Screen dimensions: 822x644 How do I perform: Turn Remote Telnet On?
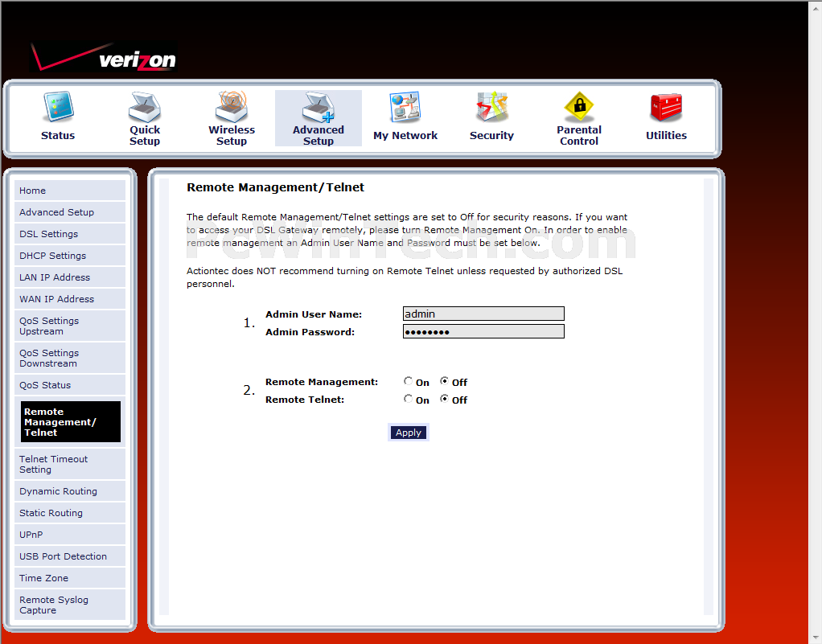tap(408, 399)
